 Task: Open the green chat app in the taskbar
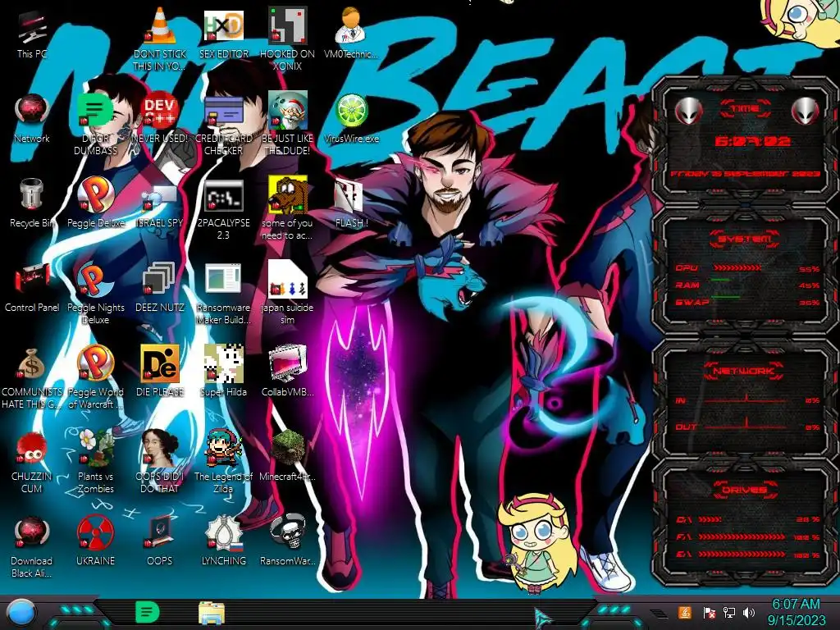click(x=147, y=612)
